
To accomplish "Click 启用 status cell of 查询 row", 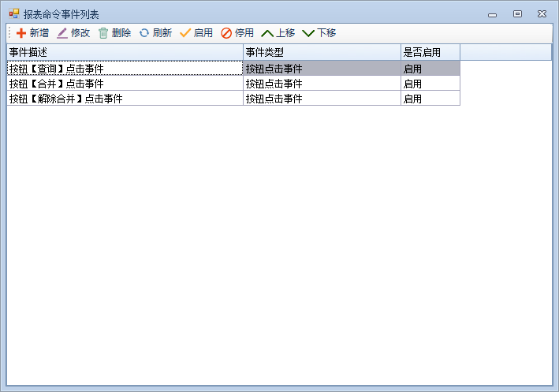I will pos(430,69).
